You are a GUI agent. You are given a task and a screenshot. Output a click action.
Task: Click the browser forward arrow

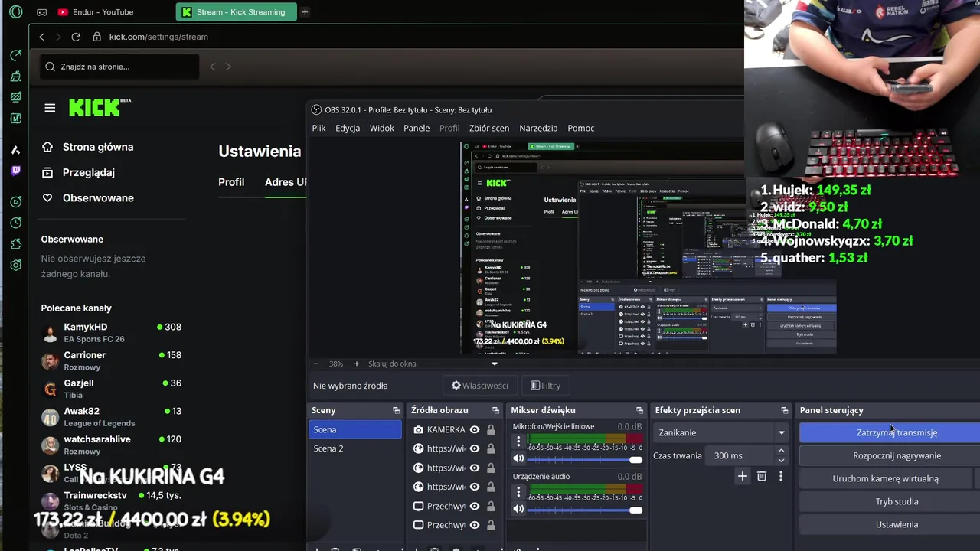pos(58,37)
